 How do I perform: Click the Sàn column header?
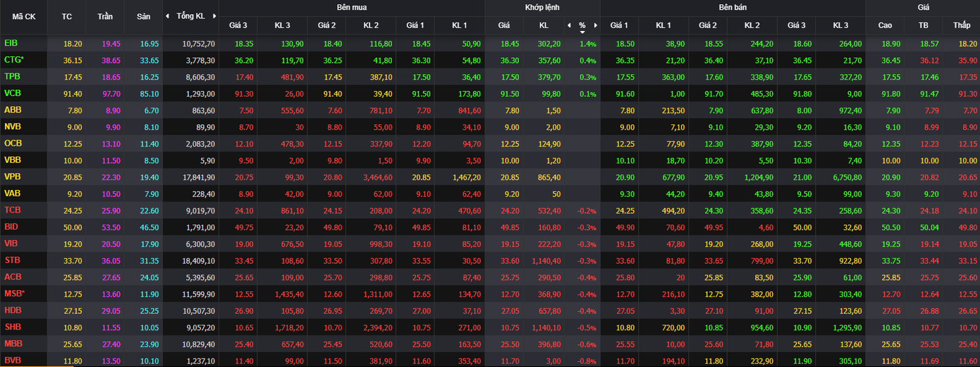(x=143, y=16)
